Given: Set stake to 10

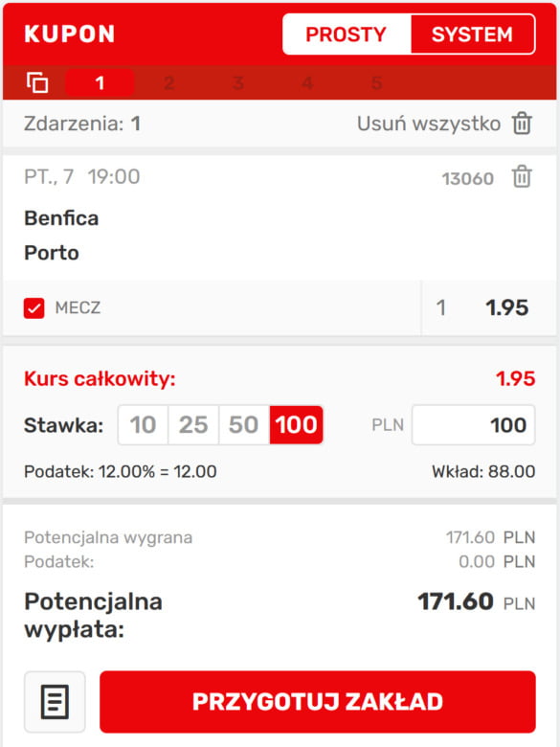Looking at the screenshot, I should pyautogui.click(x=143, y=424).
